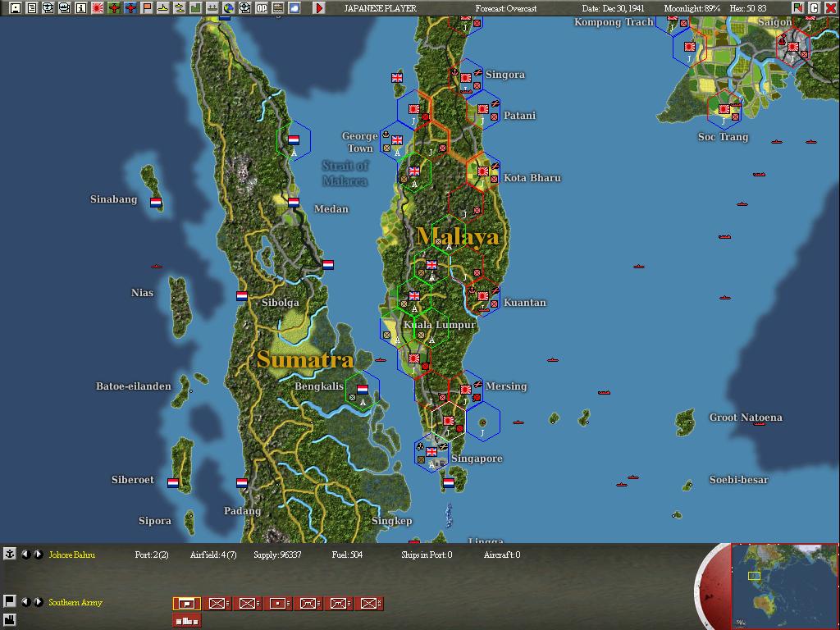The image size is (840, 630).
Task: Select the artillery dot unit counter
Action: coord(278,604)
